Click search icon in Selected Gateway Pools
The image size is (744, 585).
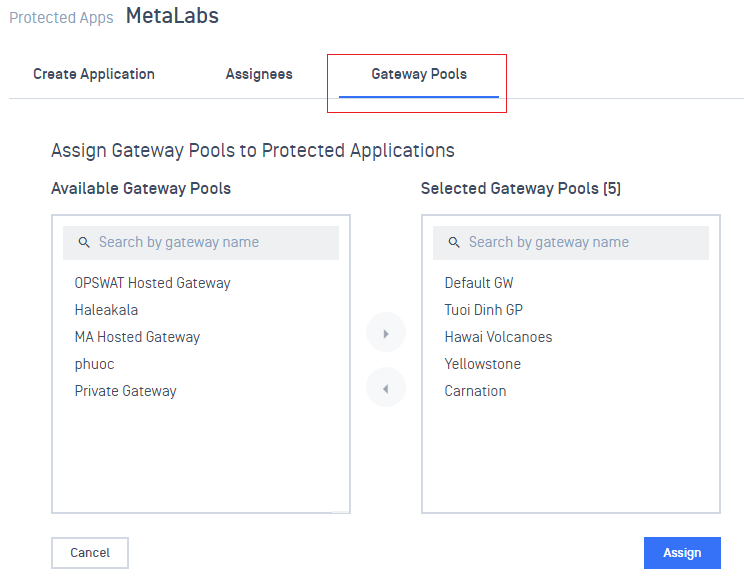coord(454,242)
